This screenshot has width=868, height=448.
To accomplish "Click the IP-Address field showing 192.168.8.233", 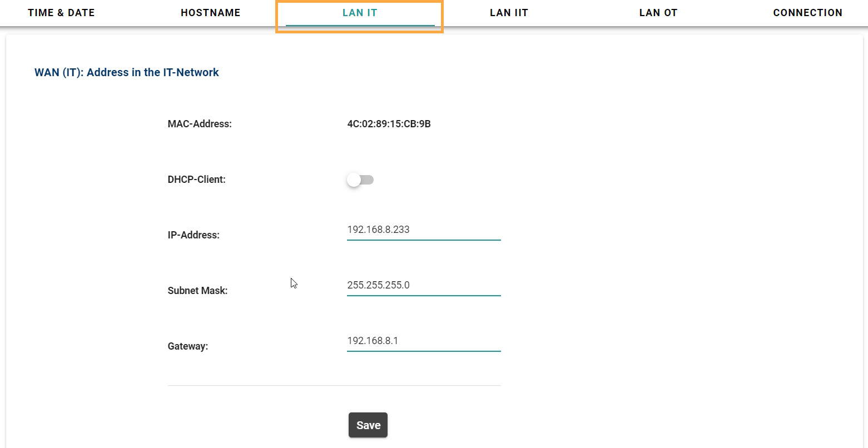I will 423,230.
